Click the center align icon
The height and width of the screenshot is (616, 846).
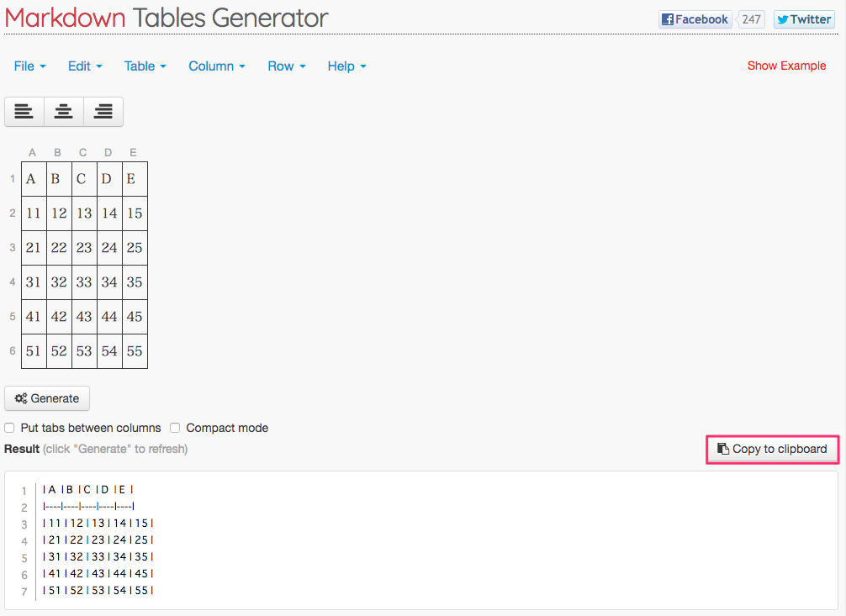(64, 112)
